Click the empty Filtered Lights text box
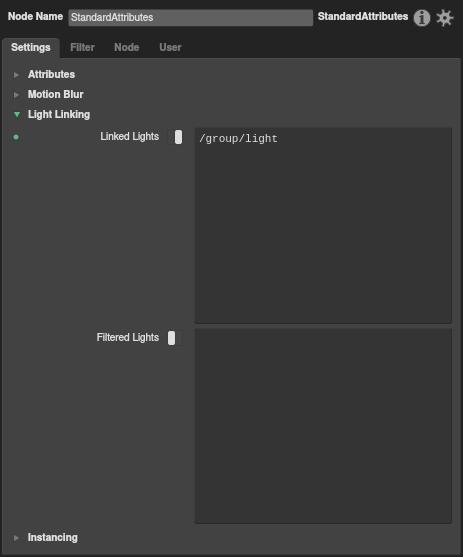 tap(323, 426)
